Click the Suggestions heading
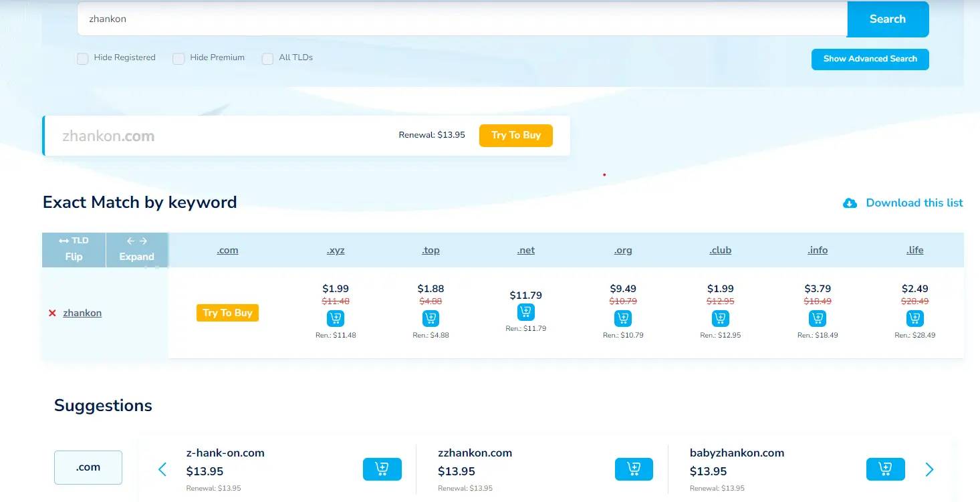 103,406
